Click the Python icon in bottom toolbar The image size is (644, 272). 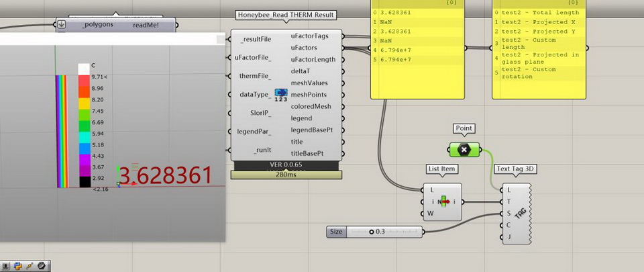18,266
